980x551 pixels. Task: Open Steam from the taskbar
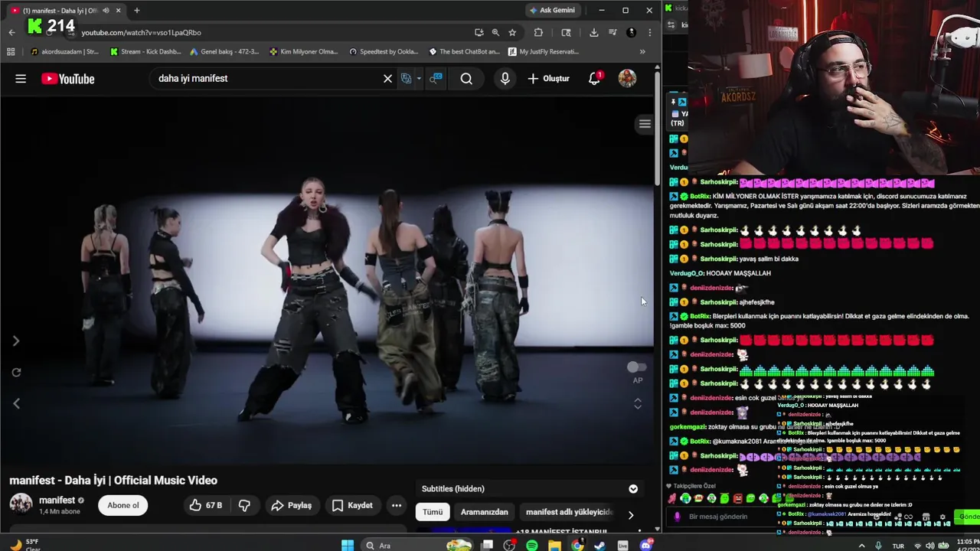599,545
